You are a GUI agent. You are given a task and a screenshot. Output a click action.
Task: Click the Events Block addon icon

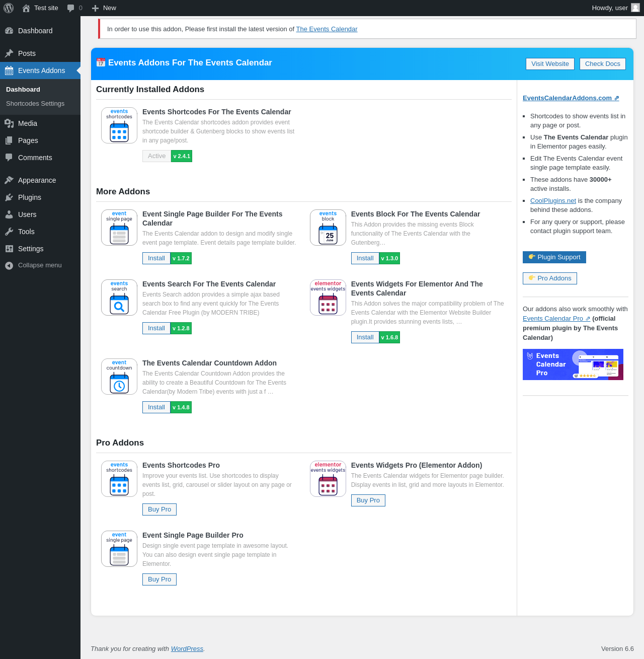click(328, 228)
